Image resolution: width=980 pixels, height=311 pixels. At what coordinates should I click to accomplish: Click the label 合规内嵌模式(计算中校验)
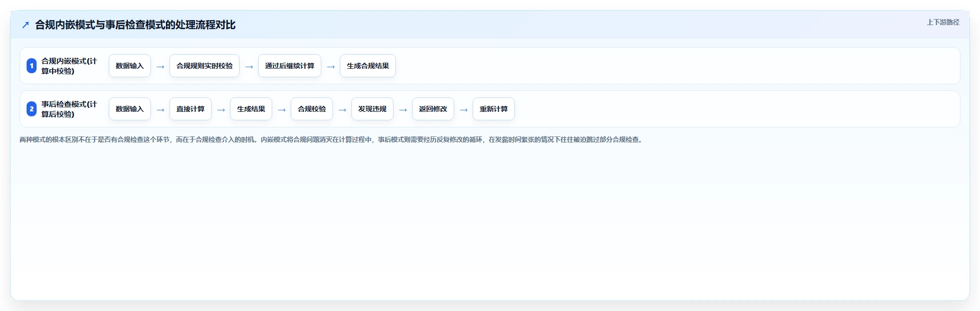69,66
